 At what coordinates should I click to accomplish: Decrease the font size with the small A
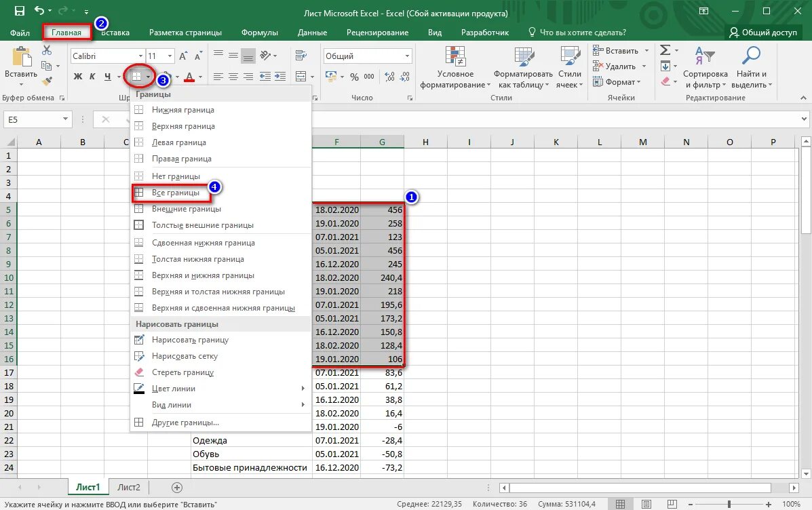pyautogui.click(x=198, y=56)
